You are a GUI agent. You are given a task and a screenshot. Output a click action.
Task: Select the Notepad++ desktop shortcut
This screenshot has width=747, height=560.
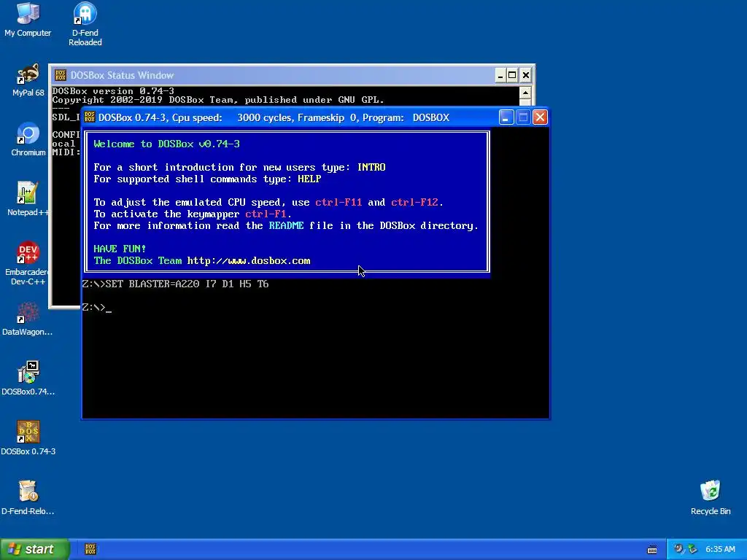[x=28, y=199]
